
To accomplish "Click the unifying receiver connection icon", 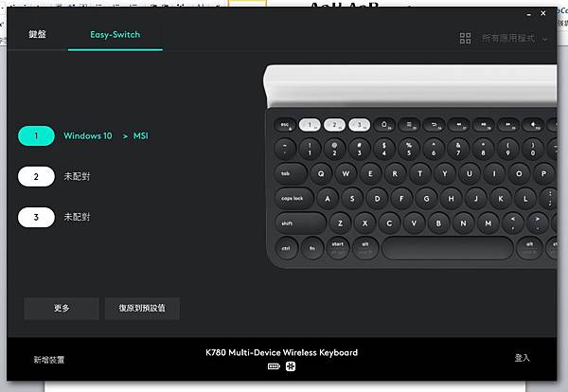I will pos(291,366).
